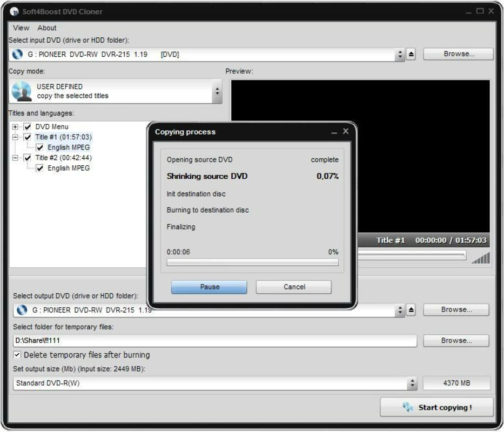
Task: Collapse the Title #2 tree node
Action: pyautogui.click(x=15, y=158)
